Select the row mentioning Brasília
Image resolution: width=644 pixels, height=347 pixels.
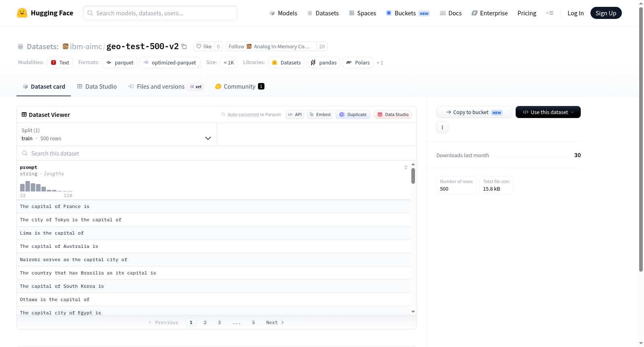213,273
